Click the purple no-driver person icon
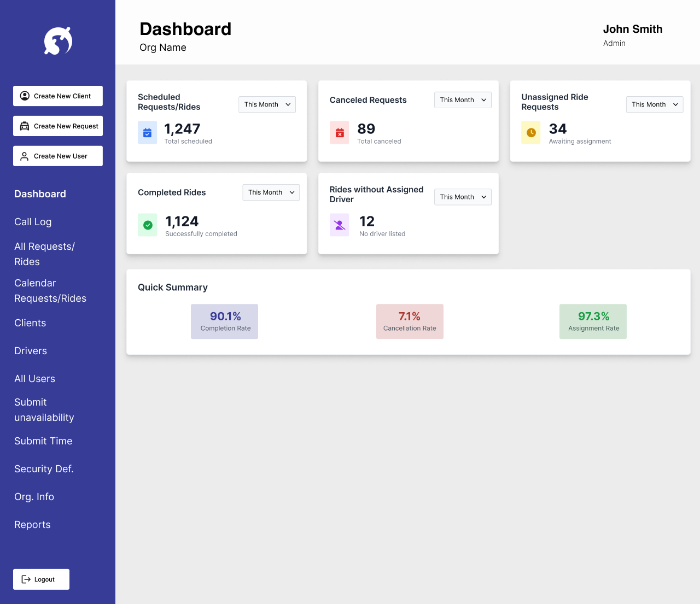This screenshot has width=700, height=604. tap(339, 225)
